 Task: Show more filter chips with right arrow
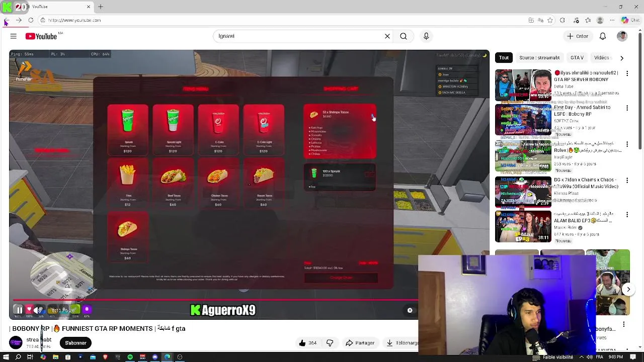coord(622,58)
